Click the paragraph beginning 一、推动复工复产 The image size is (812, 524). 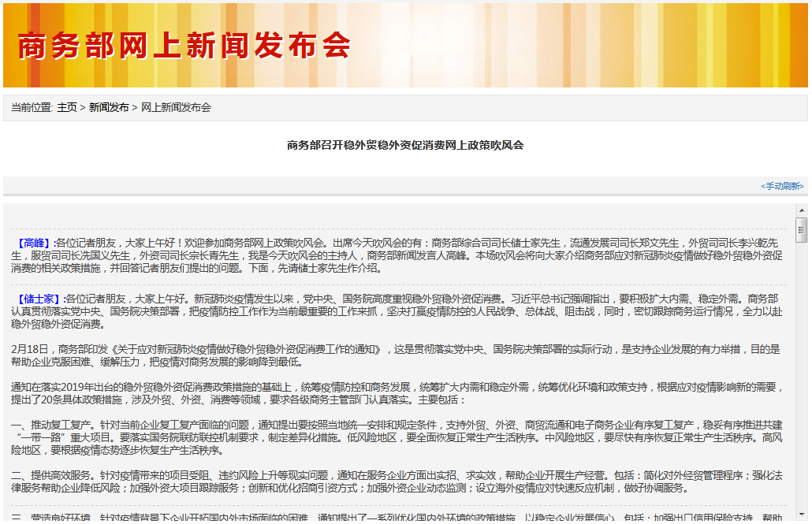[394, 437]
